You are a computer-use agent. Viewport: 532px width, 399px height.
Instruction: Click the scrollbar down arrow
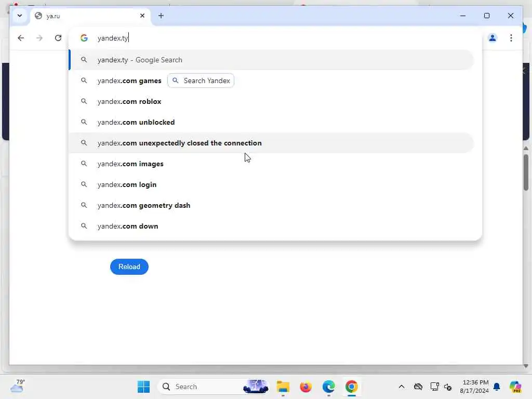click(x=526, y=366)
